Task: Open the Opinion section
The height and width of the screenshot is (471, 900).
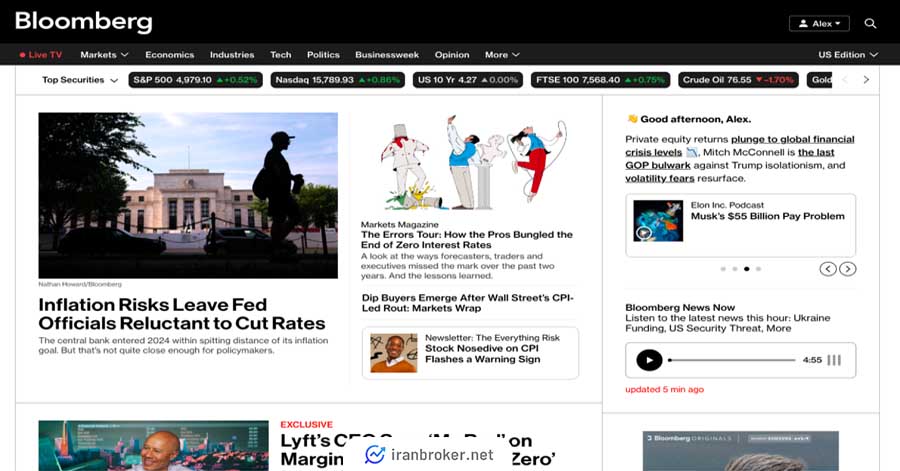Action: (452, 55)
